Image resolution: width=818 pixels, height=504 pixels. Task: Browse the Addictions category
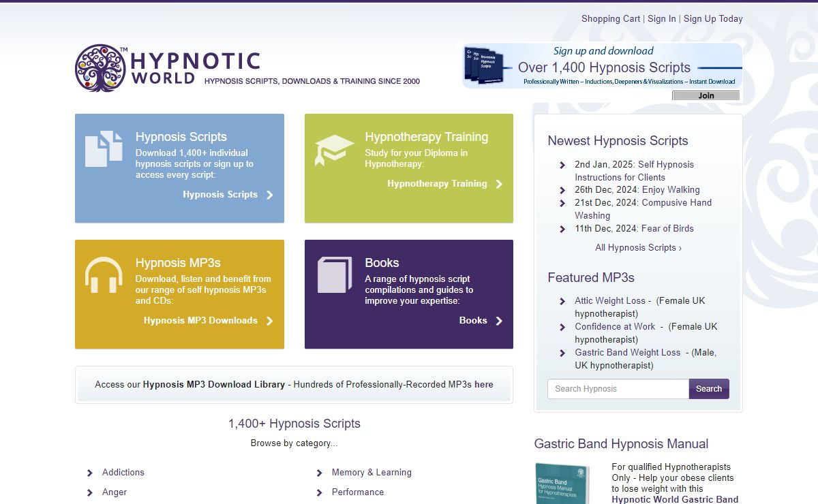(123, 473)
